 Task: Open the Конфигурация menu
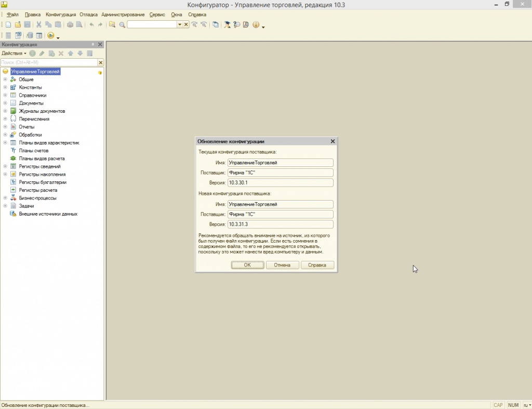click(60, 15)
